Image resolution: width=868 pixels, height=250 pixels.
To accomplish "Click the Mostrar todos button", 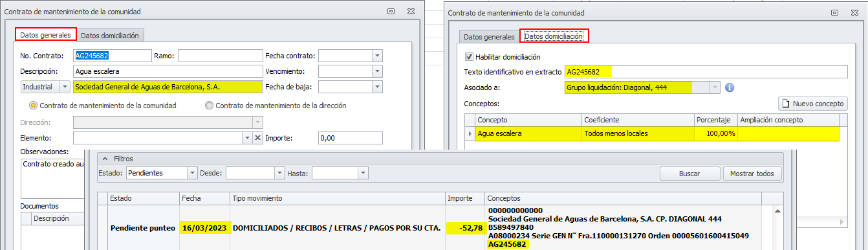I will pyautogui.click(x=752, y=174).
